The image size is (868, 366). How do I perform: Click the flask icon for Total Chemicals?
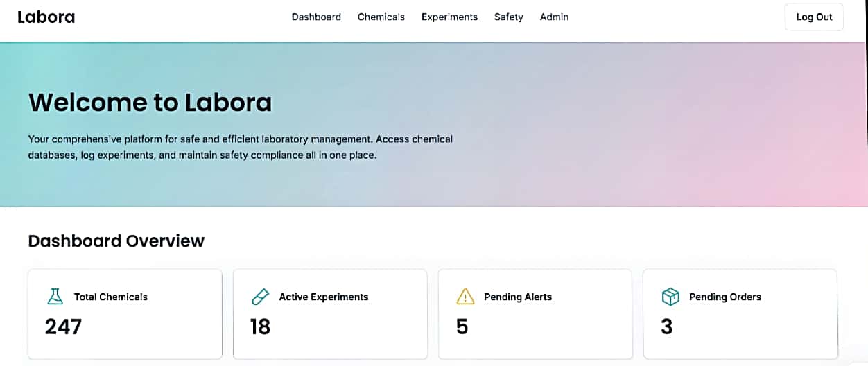pyautogui.click(x=55, y=297)
